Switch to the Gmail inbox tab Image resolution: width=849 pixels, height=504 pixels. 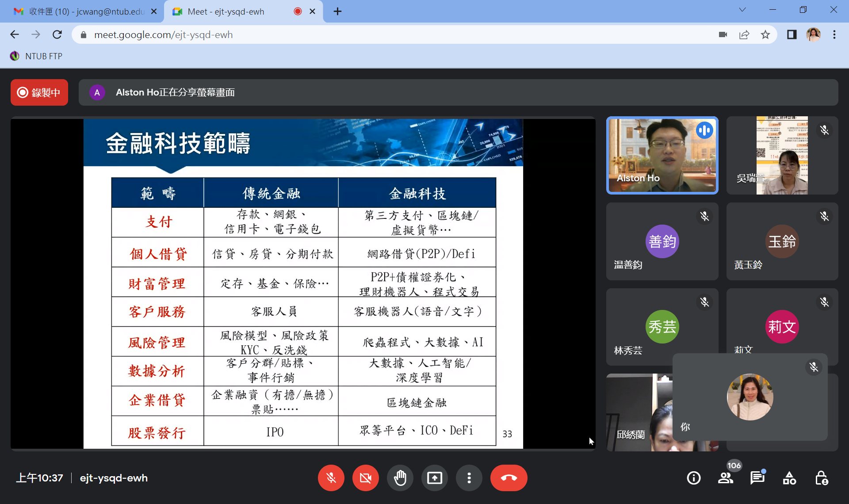[82, 11]
